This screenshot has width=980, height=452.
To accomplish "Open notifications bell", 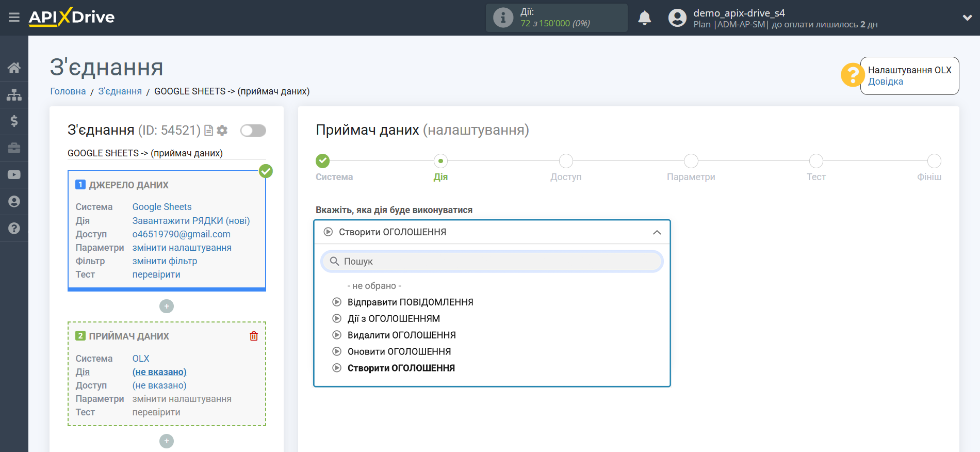I will coord(645,18).
